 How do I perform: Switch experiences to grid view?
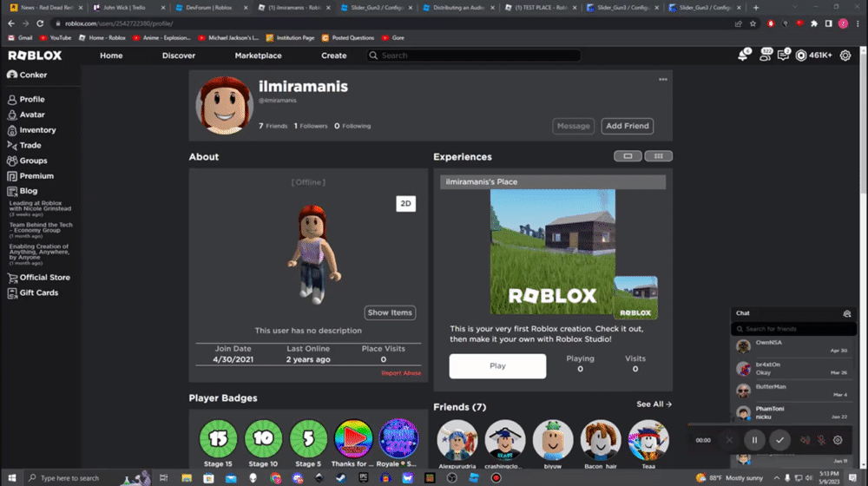pyautogui.click(x=658, y=156)
